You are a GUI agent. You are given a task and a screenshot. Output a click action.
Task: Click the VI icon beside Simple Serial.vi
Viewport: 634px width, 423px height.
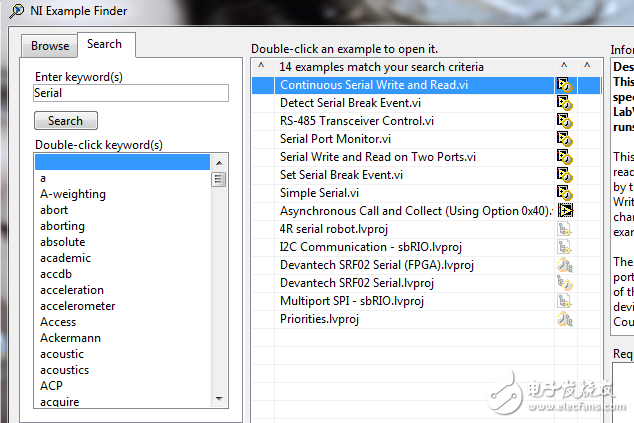click(565, 193)
